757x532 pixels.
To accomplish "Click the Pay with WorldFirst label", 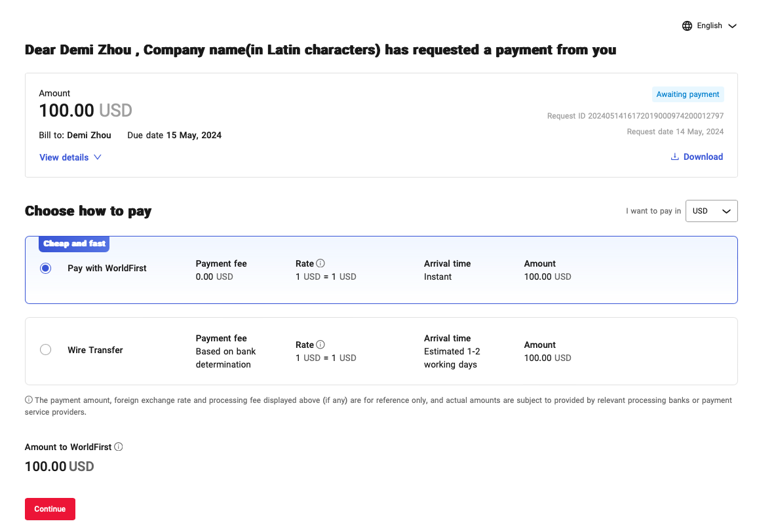I will [107, 269].
